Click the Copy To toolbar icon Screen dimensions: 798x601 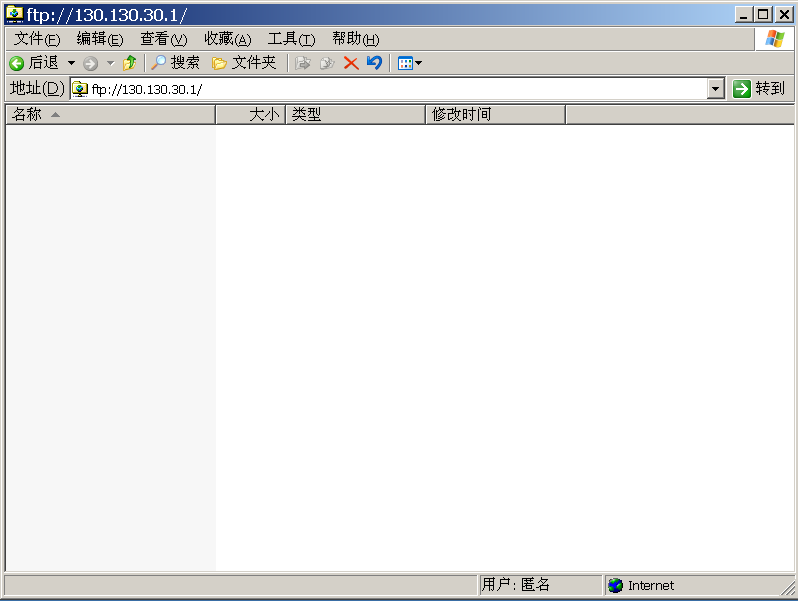coord(327,63)
